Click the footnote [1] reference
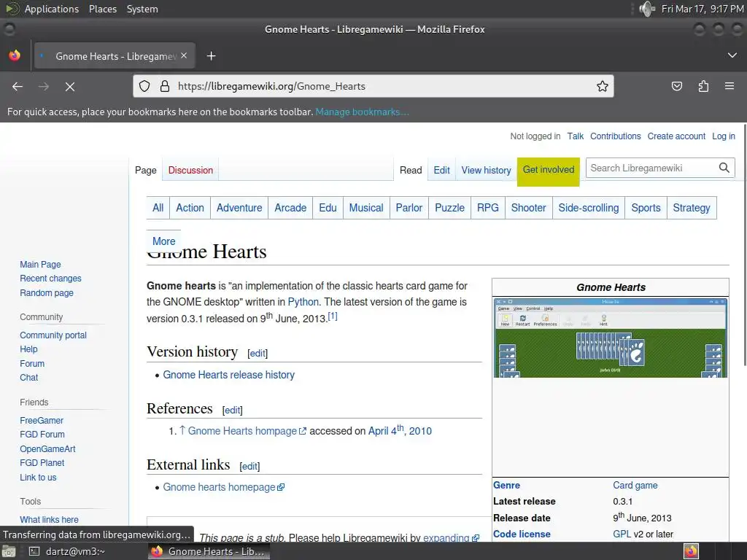 [333, 316]
